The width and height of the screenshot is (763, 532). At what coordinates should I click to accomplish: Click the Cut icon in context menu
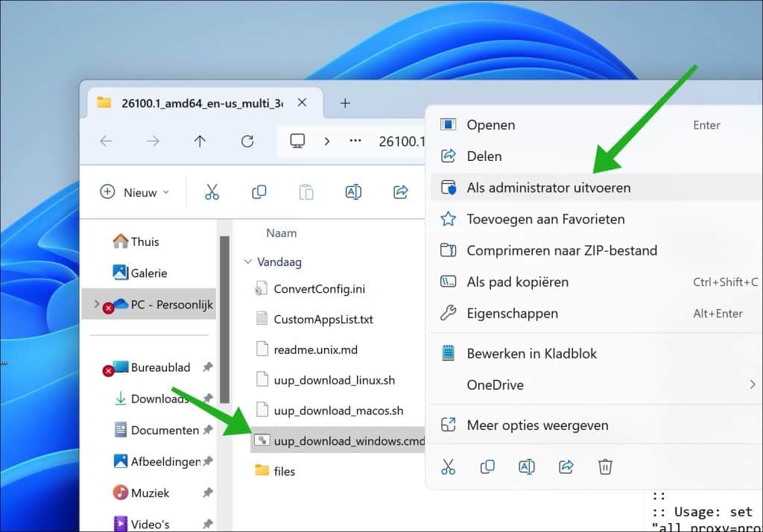point(448,466)
